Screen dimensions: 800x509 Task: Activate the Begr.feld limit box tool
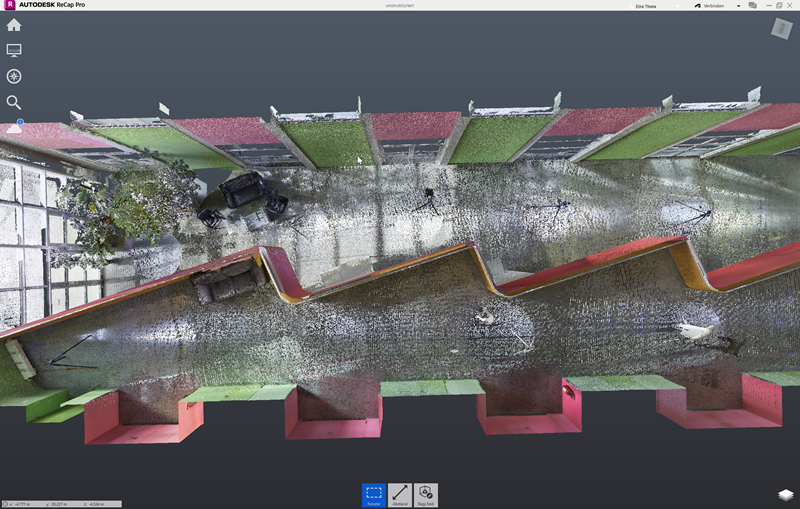click(426, 495)
